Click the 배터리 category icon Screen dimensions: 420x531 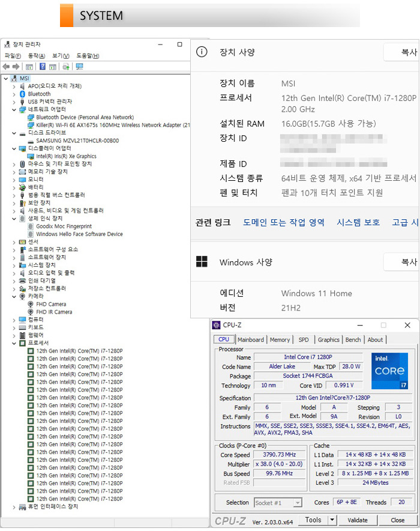pos(22,187)
